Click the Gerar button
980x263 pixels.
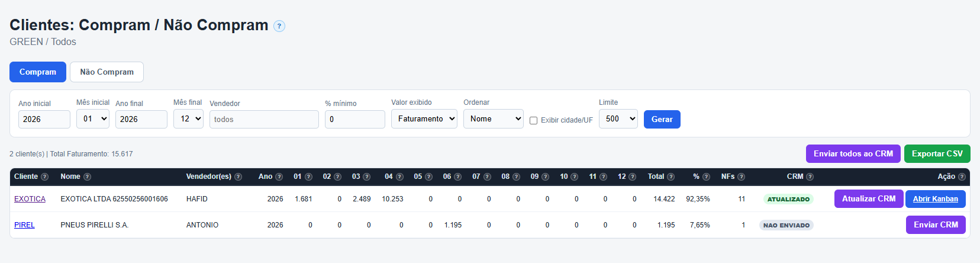tap(662, 119)
